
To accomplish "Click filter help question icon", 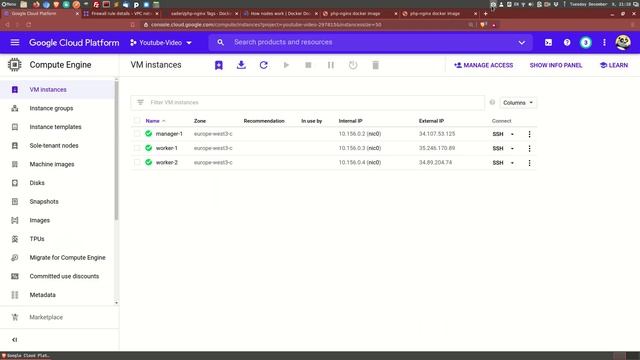I will coord(492,102).
